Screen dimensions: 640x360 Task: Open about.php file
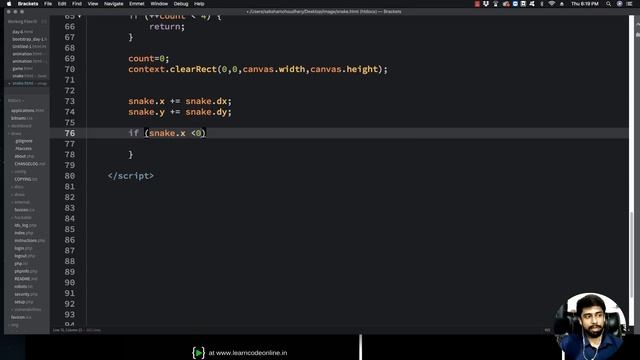tap(24, 156)
